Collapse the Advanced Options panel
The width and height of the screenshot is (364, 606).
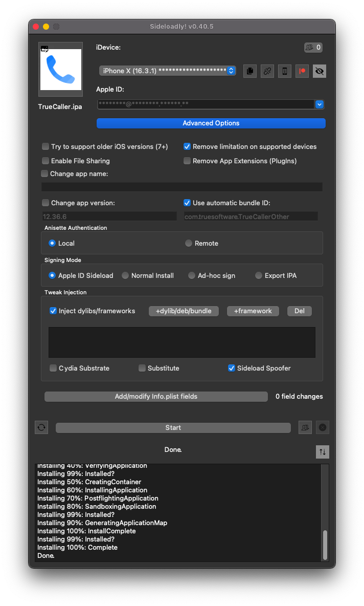(x=211, y=123)
